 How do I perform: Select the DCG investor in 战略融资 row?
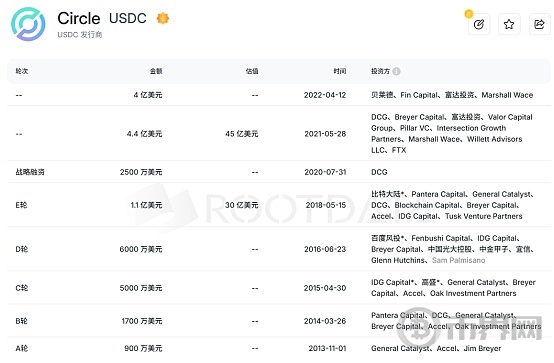click(379, 172)
